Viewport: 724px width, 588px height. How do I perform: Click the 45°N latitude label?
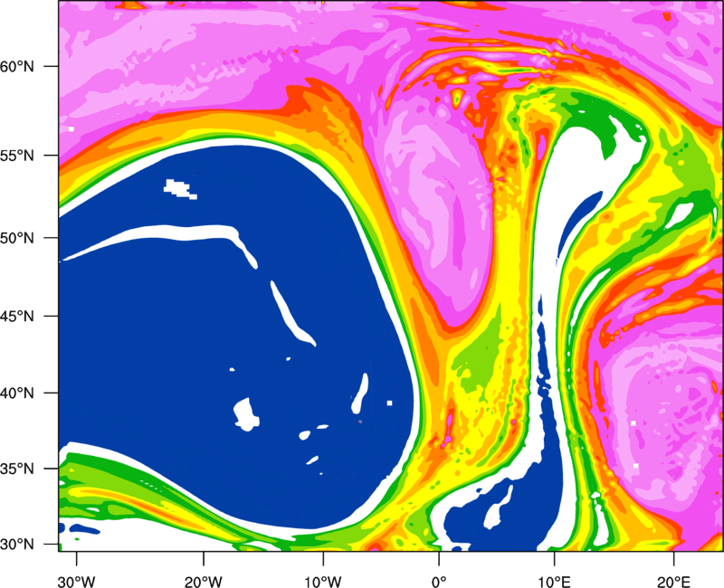[17, 316]
